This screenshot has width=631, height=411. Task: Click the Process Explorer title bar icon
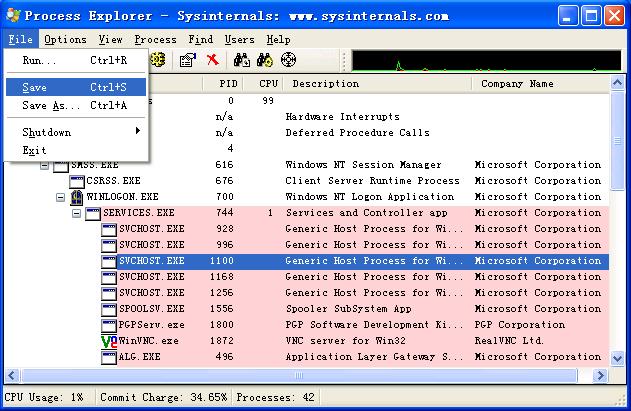[13, 15]
